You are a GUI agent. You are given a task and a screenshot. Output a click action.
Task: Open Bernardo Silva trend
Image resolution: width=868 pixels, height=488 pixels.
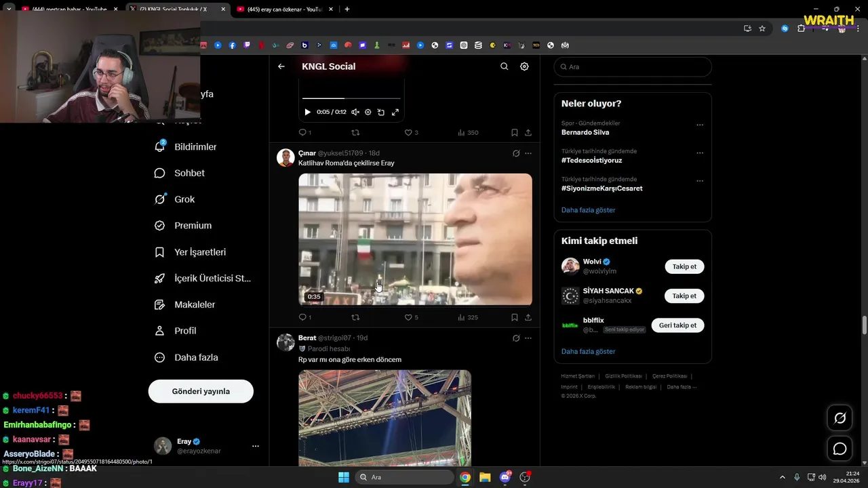tap(585, 133)
